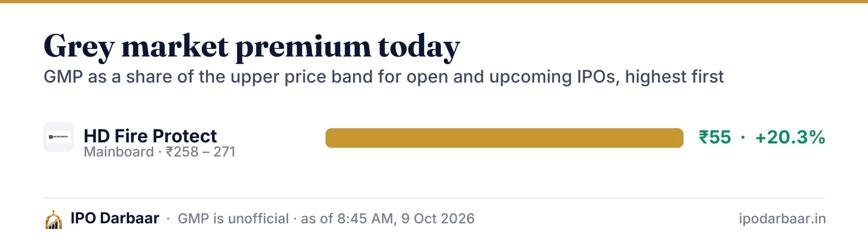This screenshot has height=238, width=868.
Task: Click the words highest first in subtitle
Action: 674,77
